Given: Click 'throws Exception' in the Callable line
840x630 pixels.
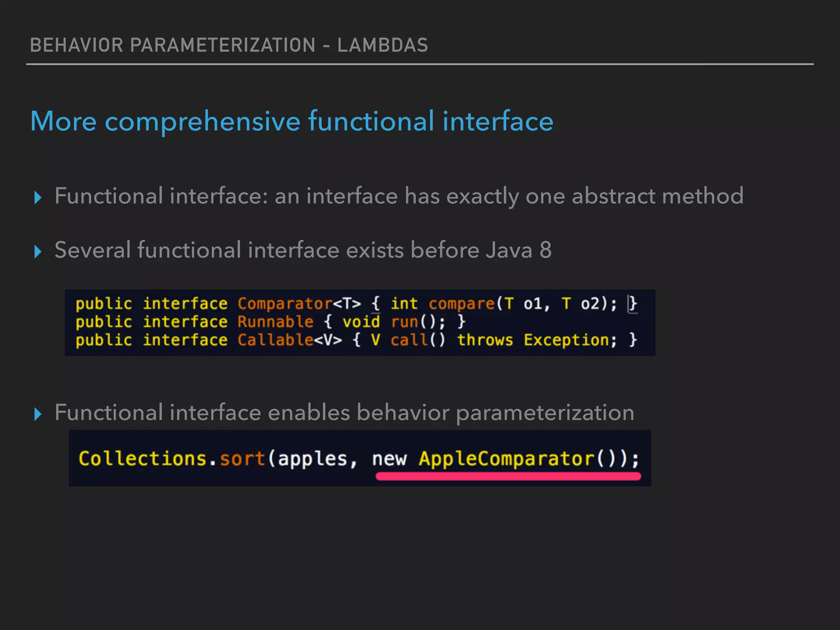Looking at the screenshot, I should tap(533, 340).
